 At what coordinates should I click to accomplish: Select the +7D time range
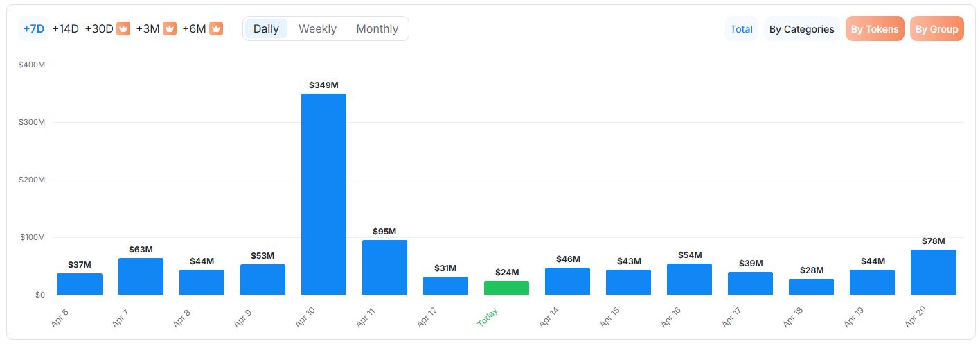pyautogui.click(x=33, y=29)
